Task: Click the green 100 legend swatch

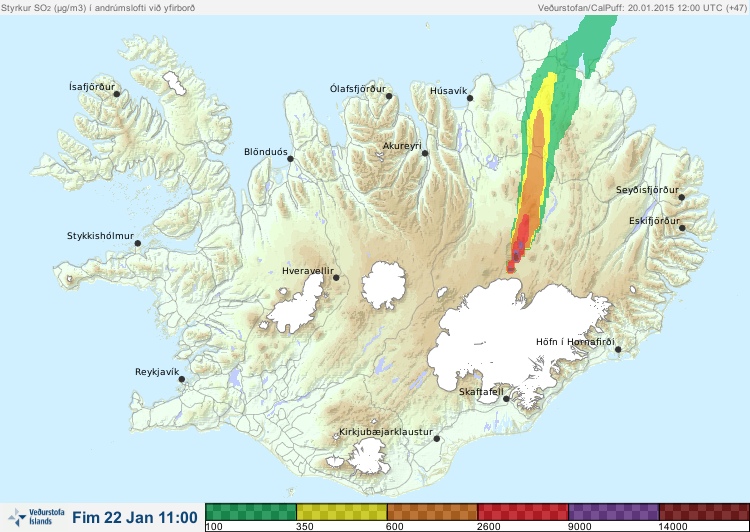Action: coord(251,512)
